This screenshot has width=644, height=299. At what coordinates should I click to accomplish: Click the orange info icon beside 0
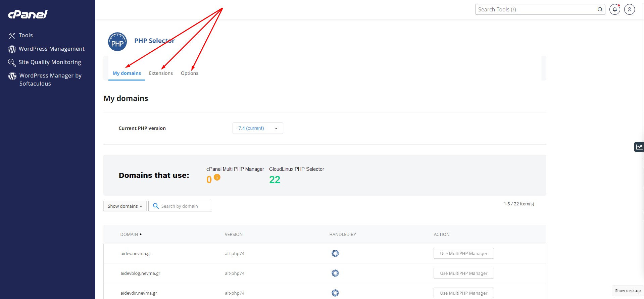pos(217,177)
